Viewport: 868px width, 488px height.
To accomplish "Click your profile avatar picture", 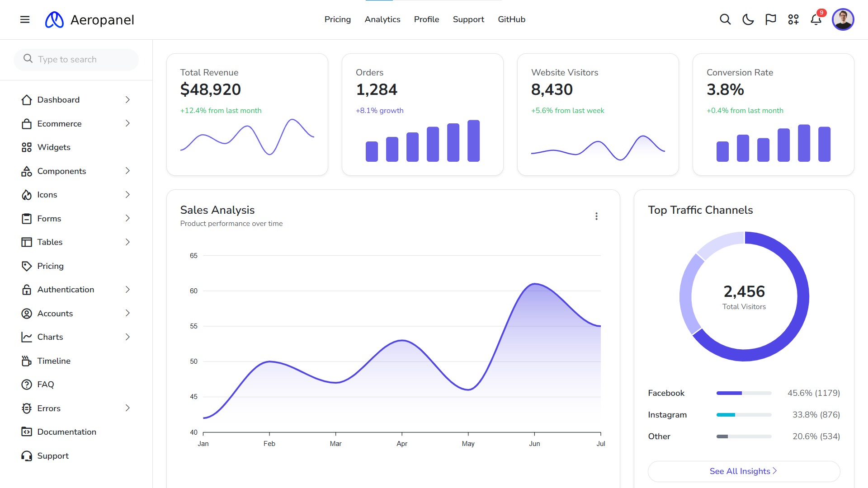I will click(x=843, y=19).
